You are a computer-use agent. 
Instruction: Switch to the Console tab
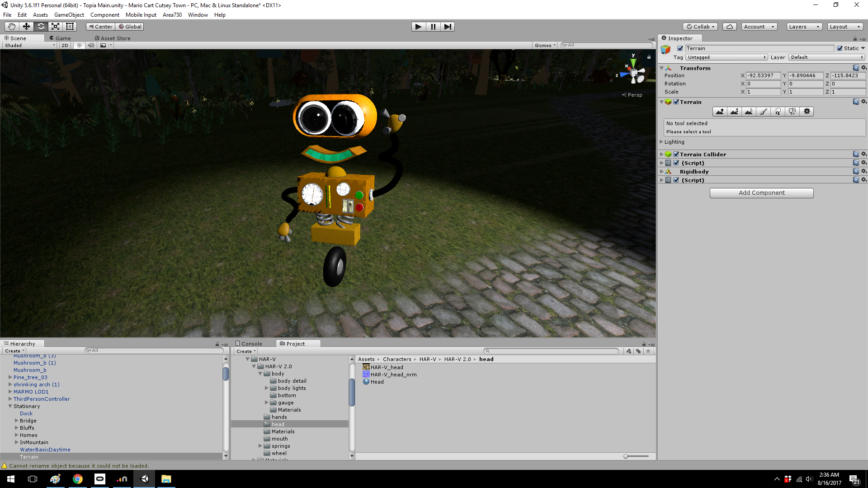point(251,344)
